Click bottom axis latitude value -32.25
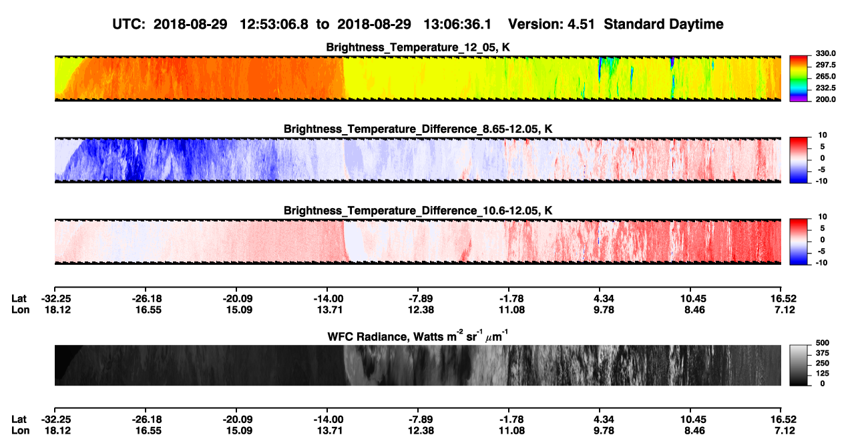The image size is (868, 445). [x=54, y=419]
